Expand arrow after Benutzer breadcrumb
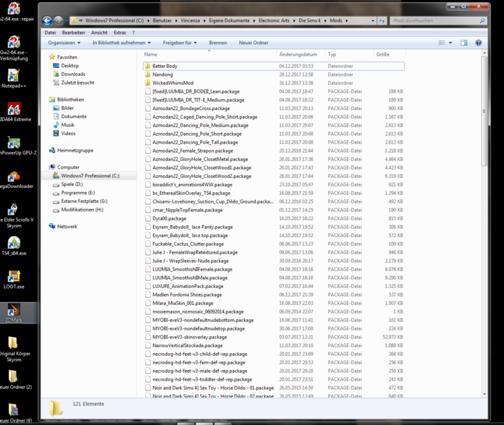 point(177,21)
